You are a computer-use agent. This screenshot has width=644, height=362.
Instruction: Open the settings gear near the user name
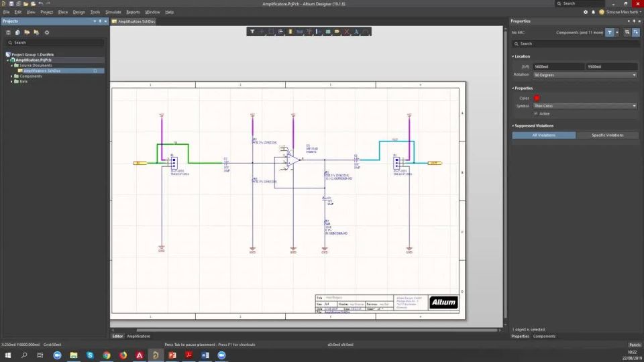click(x=586, y=12)
